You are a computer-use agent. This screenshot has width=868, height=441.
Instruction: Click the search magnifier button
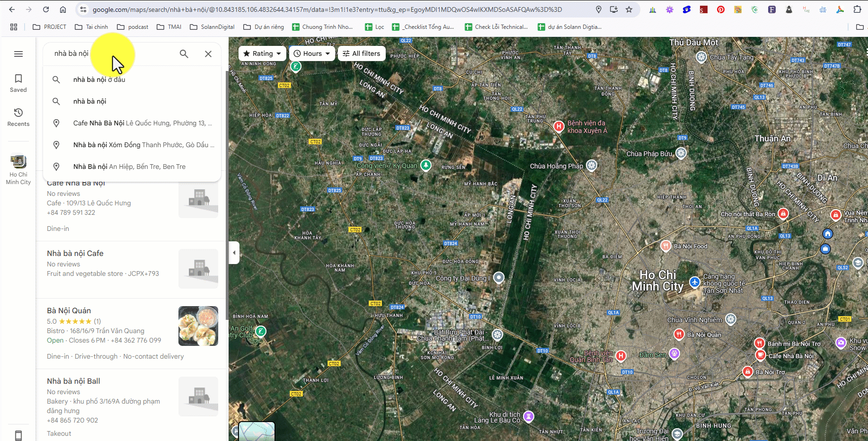pos(184,54)
